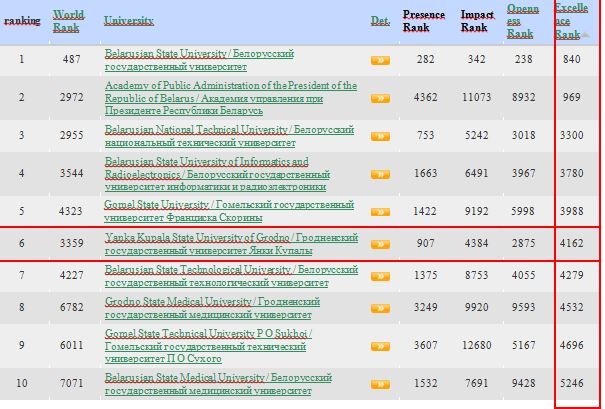Image resolution: width=605 pixels, height=409 pixels.
Task: Select excellence rank value 5246
Action: [571, 383]
